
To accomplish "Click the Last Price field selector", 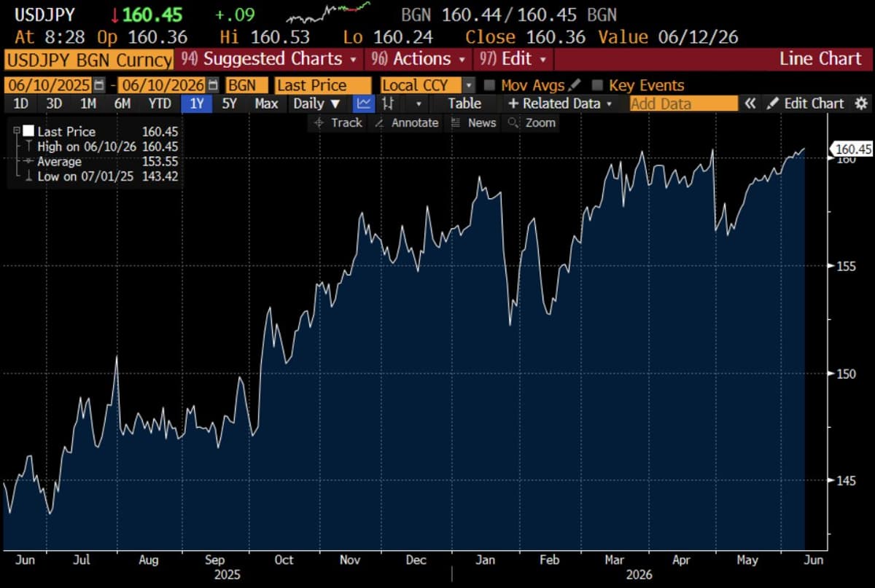I will 323,85.
